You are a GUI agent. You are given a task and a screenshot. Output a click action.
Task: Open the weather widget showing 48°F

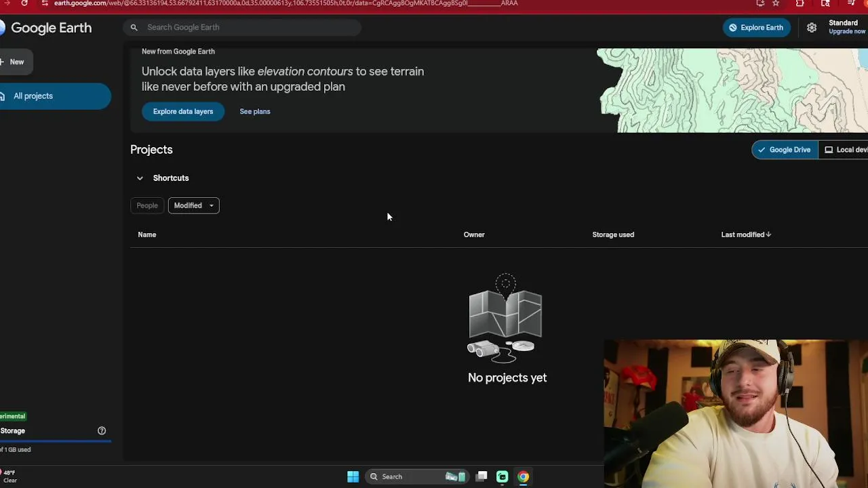pos(9,476)
